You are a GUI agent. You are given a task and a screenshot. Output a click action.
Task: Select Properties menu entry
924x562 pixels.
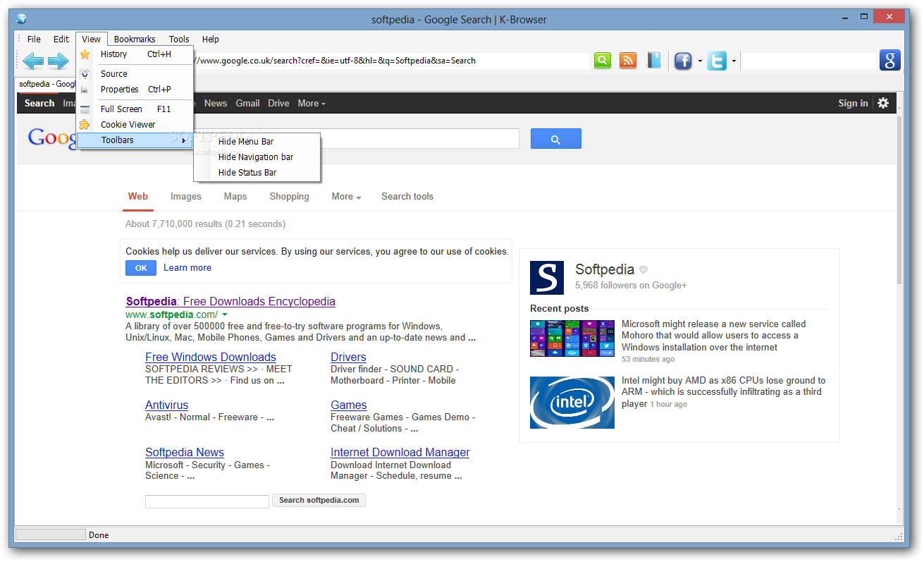point(135,90)
